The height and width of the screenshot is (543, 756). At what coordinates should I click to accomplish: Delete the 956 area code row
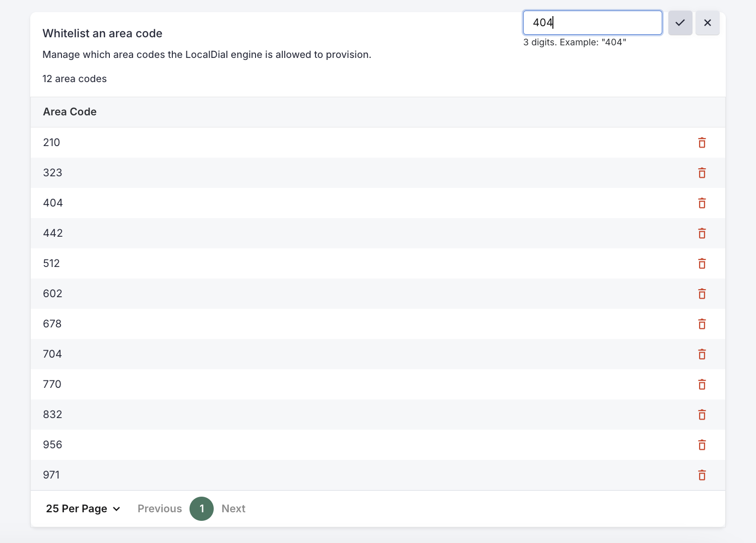pyautogui.click(x=702, y=445)
